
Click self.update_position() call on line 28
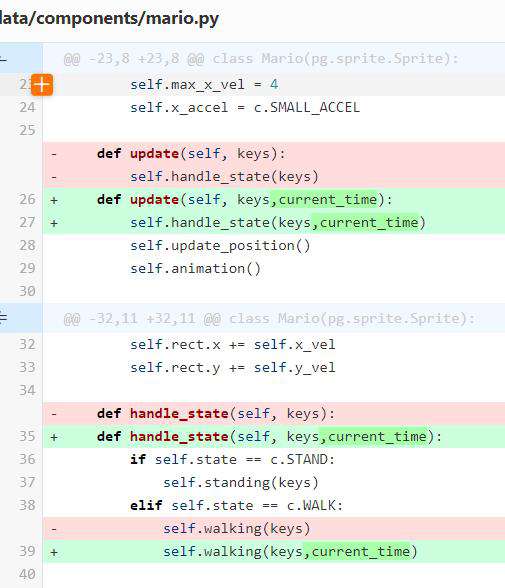click(220, 246)
